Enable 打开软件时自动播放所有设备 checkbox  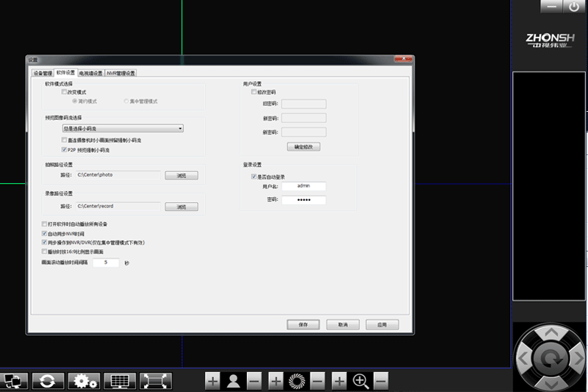click(x=44, y=224)
